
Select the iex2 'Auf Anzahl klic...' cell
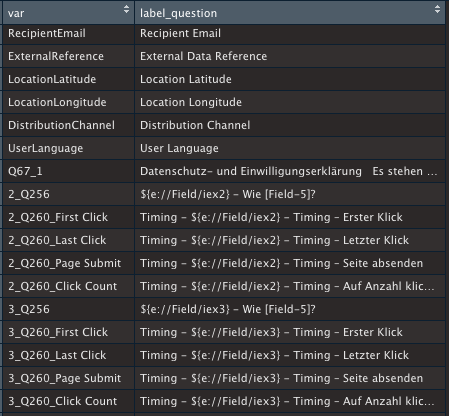[290, 286]
